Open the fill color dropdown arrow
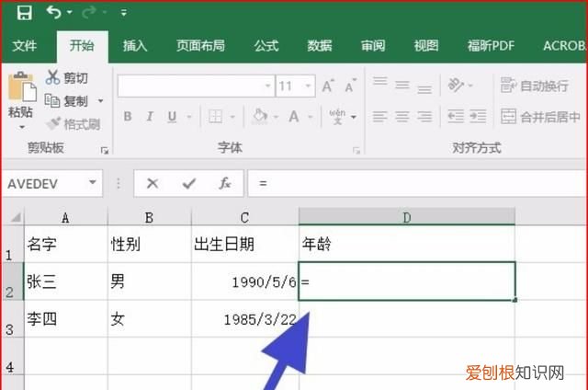 (276, 117)
